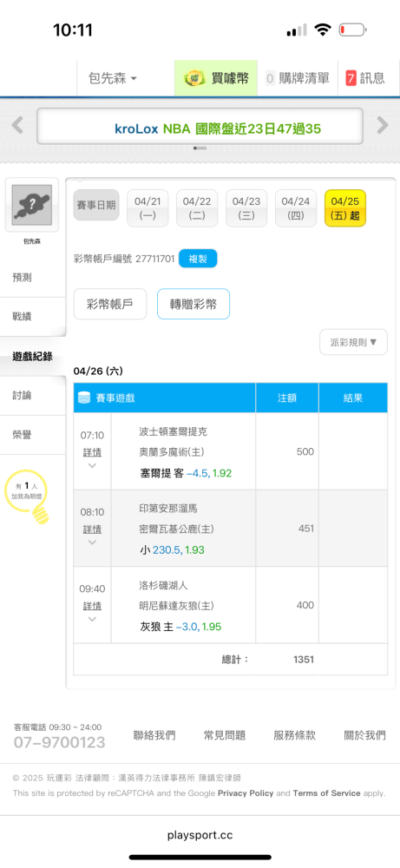Open 戰績 in the left sidebar

click(x=23, y=317)
